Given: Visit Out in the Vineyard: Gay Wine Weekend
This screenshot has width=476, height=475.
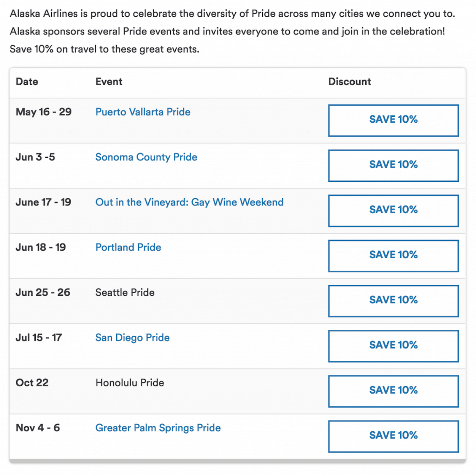Looking at the screenshot, I should 189,202.
